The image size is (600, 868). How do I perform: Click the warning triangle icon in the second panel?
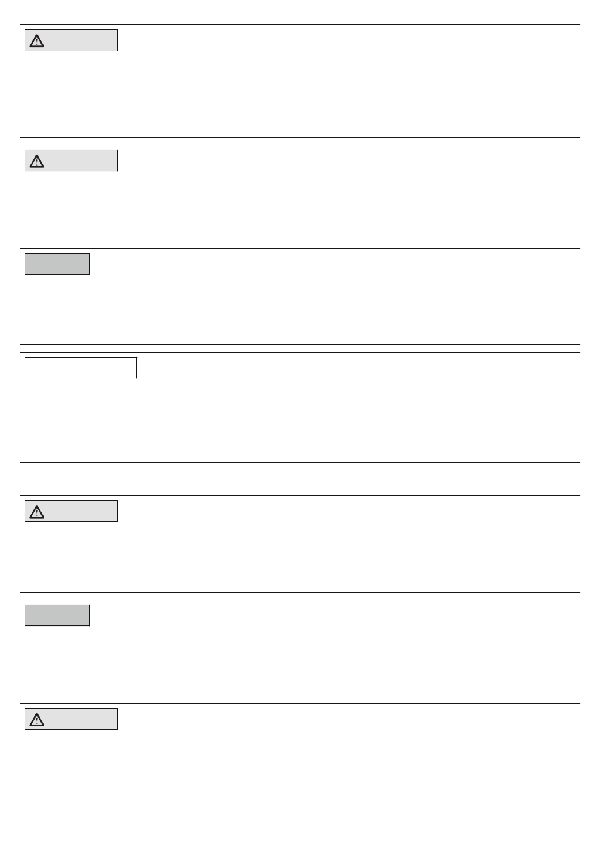(37, 161)
